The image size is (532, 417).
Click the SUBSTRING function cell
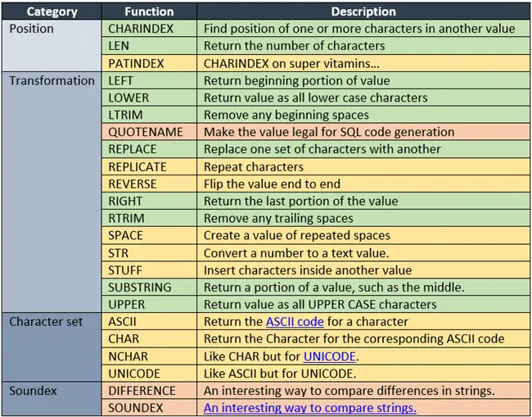[149, 288]
